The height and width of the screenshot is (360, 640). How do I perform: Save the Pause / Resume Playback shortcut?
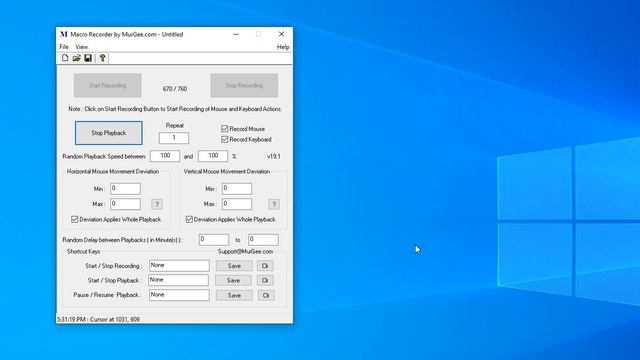234,295
